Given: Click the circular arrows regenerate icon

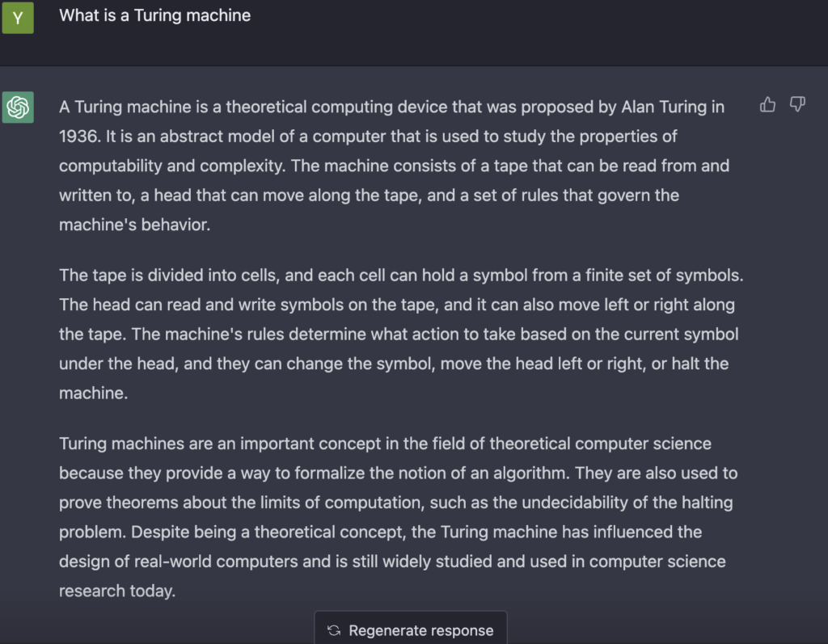Looking at the screenshot, I should 333,630.
